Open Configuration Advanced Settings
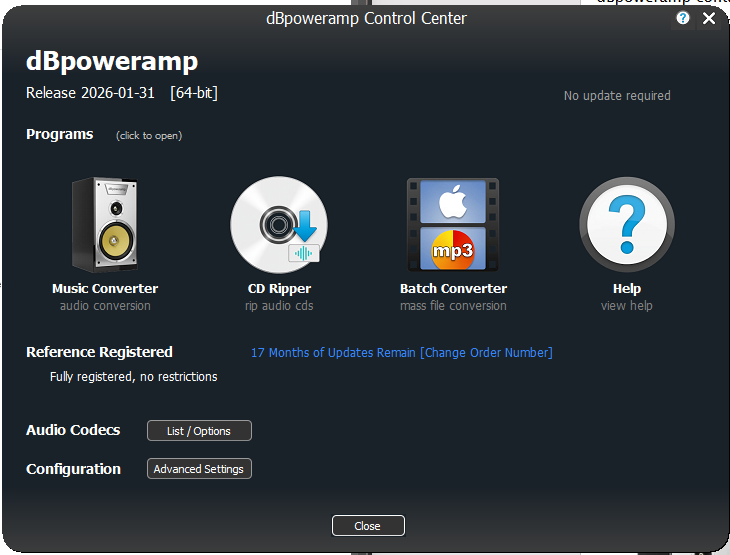 199,469
